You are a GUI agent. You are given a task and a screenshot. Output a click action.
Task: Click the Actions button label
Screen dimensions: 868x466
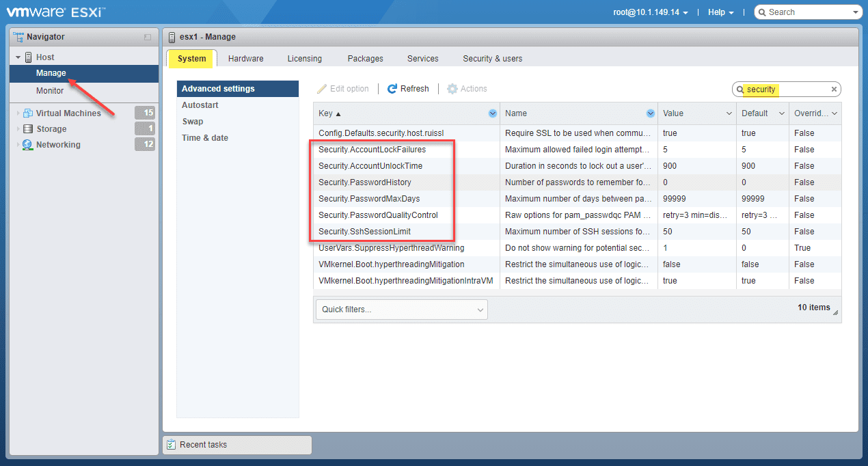click(x=474, y=89)
